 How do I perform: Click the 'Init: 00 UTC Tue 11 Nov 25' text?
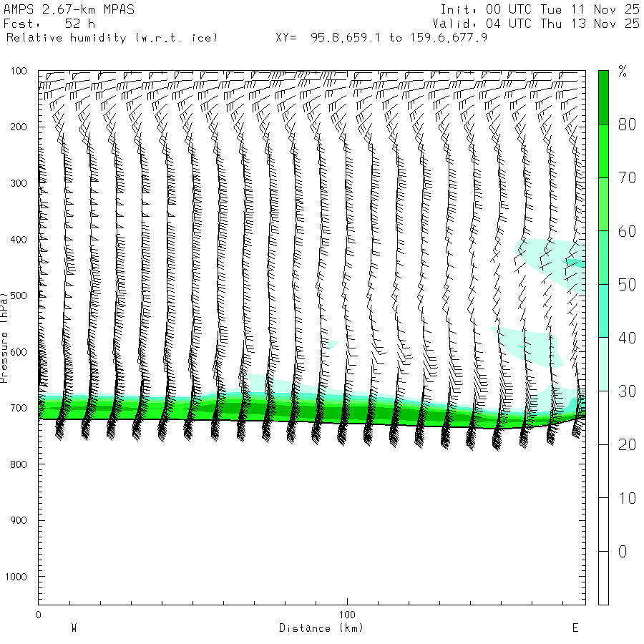(540, 9)
